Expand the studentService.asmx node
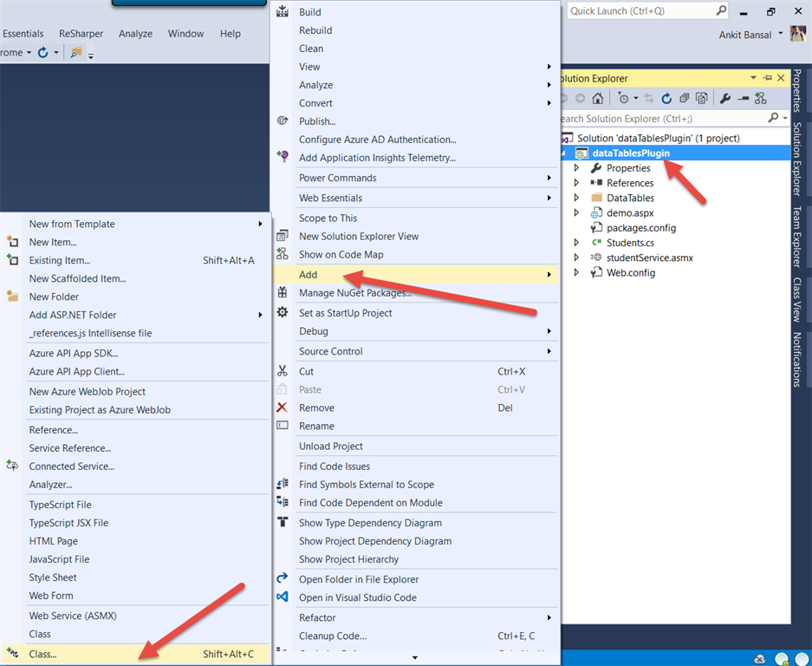812x666 pixels. [x=576, y=258]
